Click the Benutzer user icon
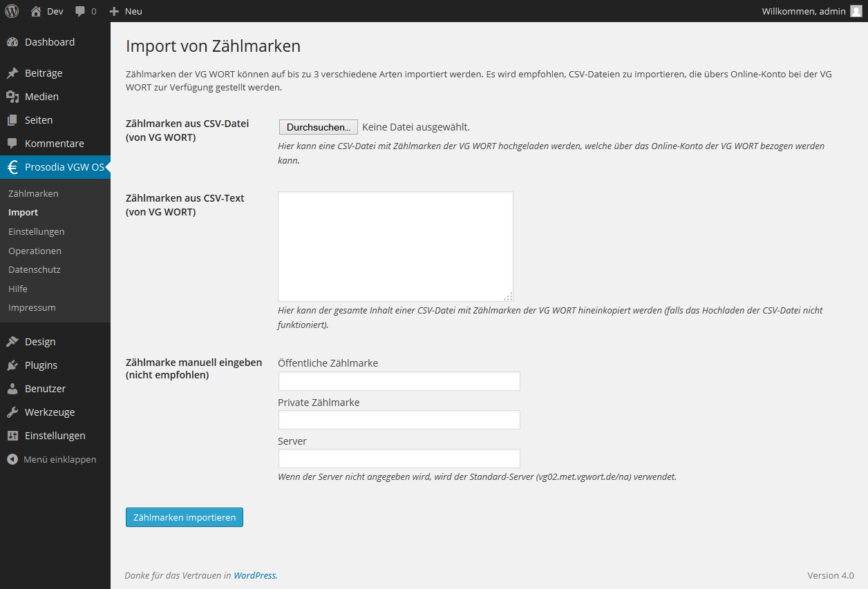868x589 pixels. [12, 389]
